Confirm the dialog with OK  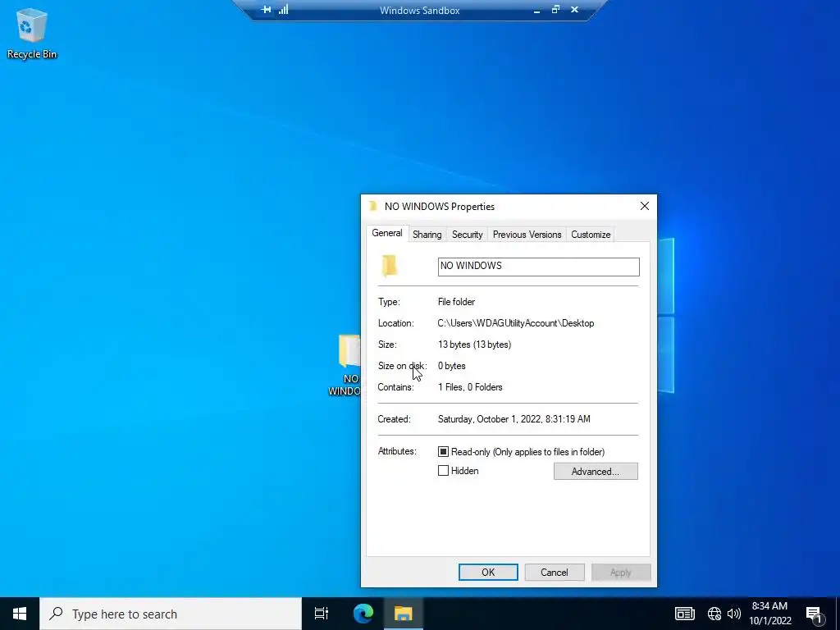(x=488, y=572)
